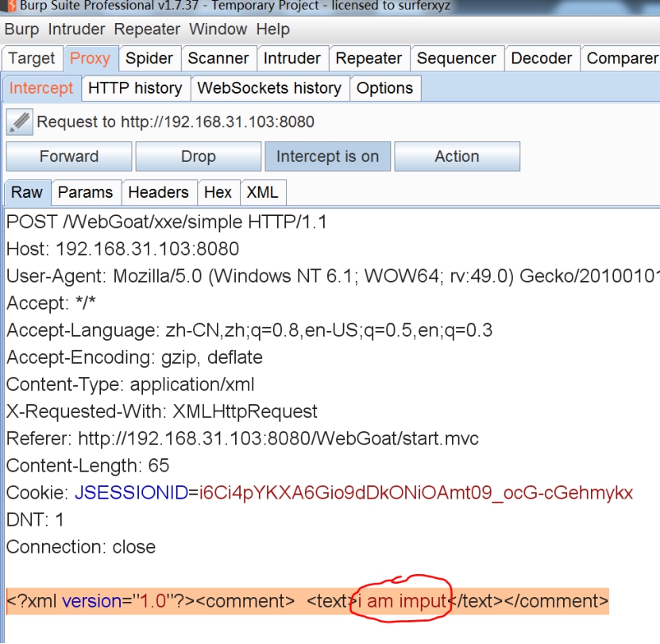Click the xml version="1.0" declaration in body
Screen dimensions: 660x644
coord(100,601)
